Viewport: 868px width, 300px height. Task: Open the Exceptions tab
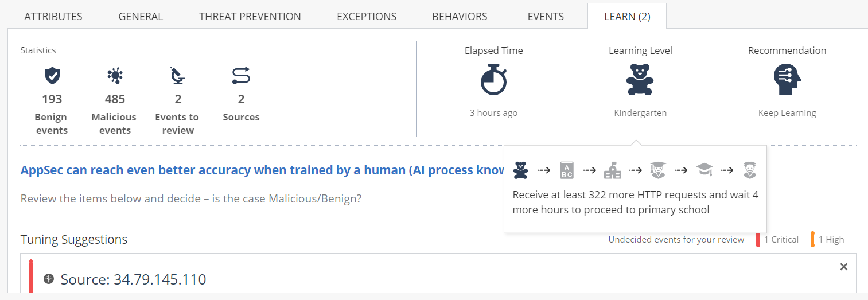367,17
